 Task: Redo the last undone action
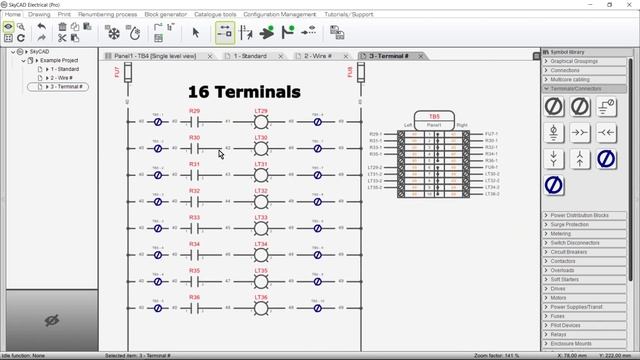click(x=41, y=38)
